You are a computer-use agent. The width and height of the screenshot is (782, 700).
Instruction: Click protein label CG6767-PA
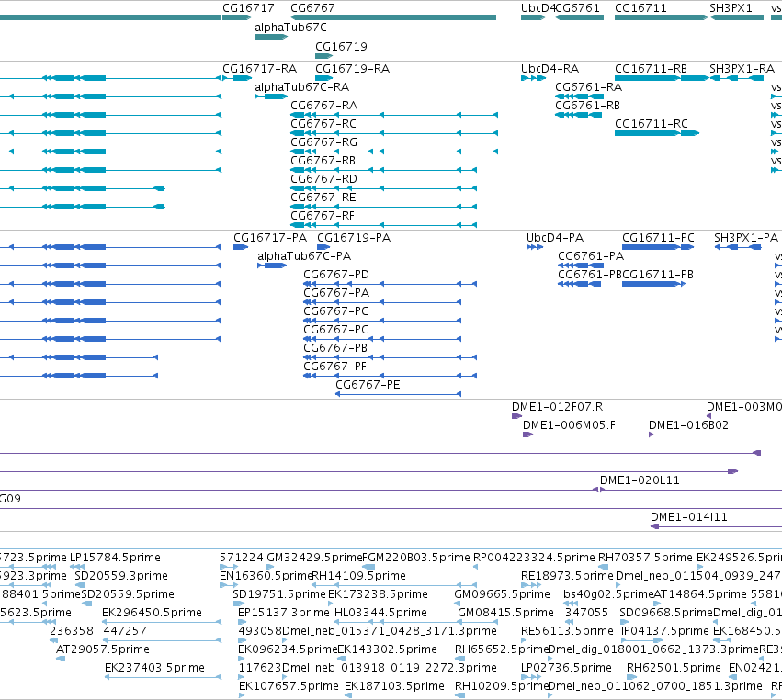click(336, 293)
